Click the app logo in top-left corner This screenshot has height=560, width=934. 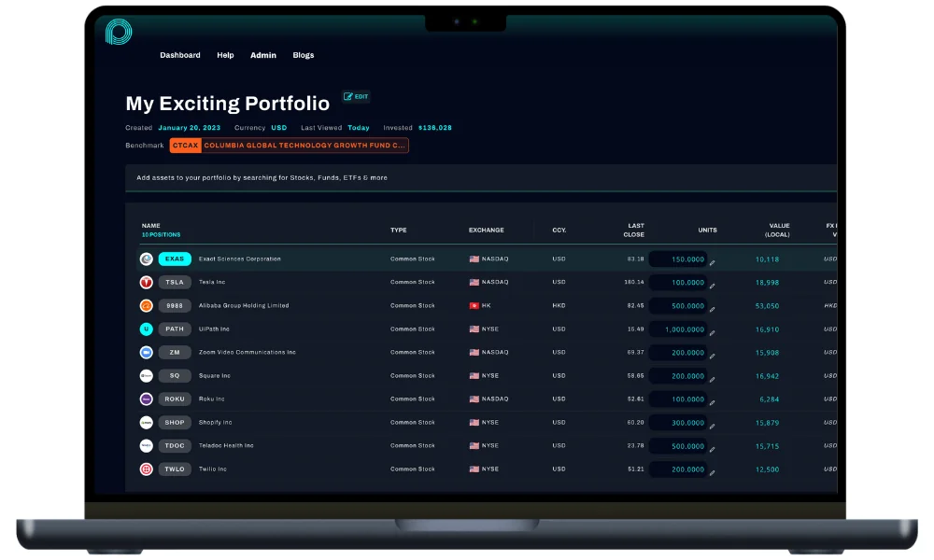click(119, 32)
